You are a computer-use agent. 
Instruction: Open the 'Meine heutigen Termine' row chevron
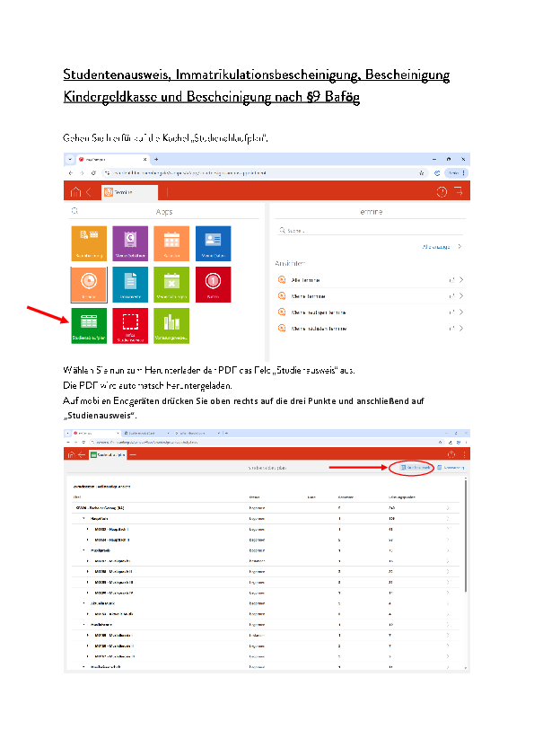point(461,312)
